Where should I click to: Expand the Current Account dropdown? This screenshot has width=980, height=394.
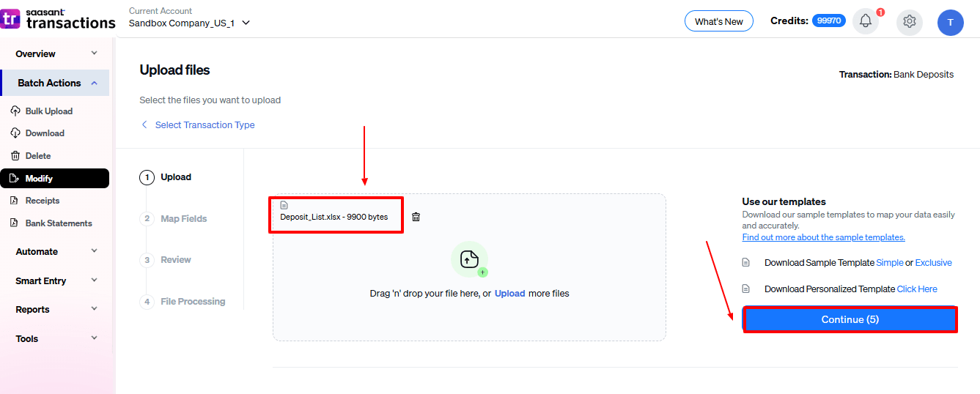point(246,23)
